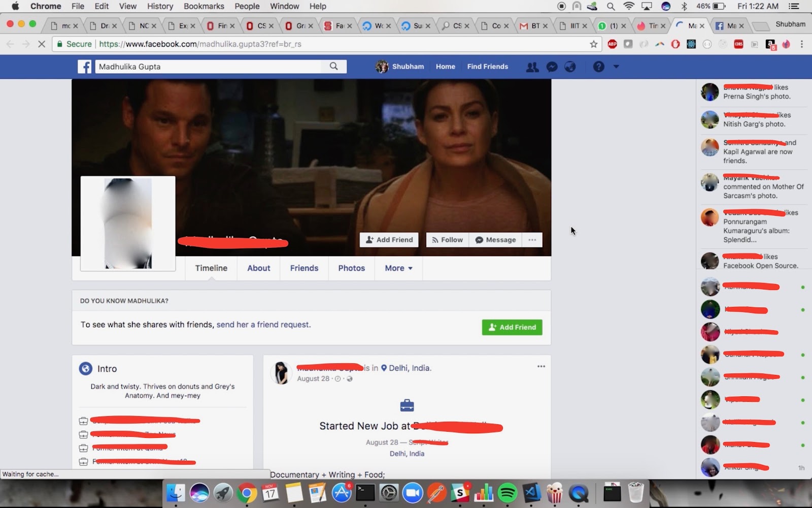Click the green Add Friend button

[x=512, y=327]
